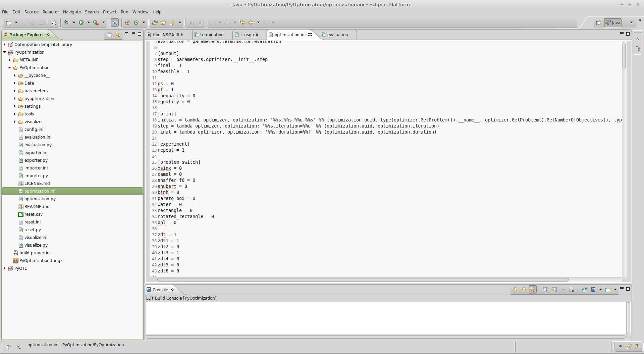Screen dimensions: 644x354
Task: Click the Build All (010) toolbar icon
Action: [54, 22]
